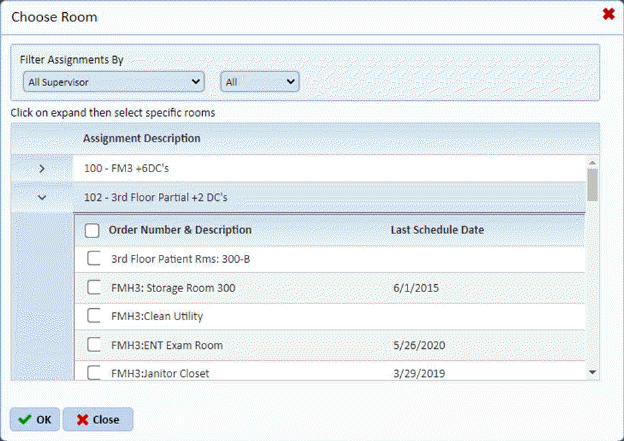Click the Last Schedule Date column header

[437, 230]
